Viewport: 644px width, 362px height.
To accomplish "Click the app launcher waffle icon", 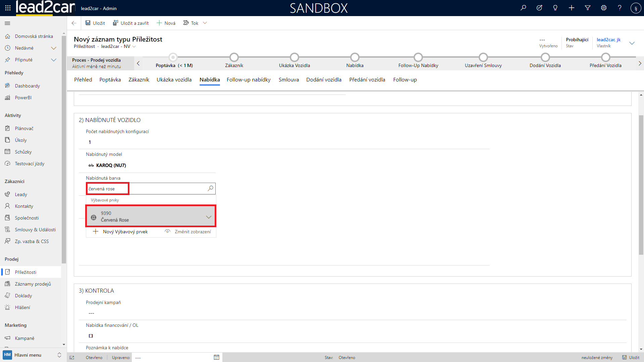I will pyautogui.click(x=8, y=8).
